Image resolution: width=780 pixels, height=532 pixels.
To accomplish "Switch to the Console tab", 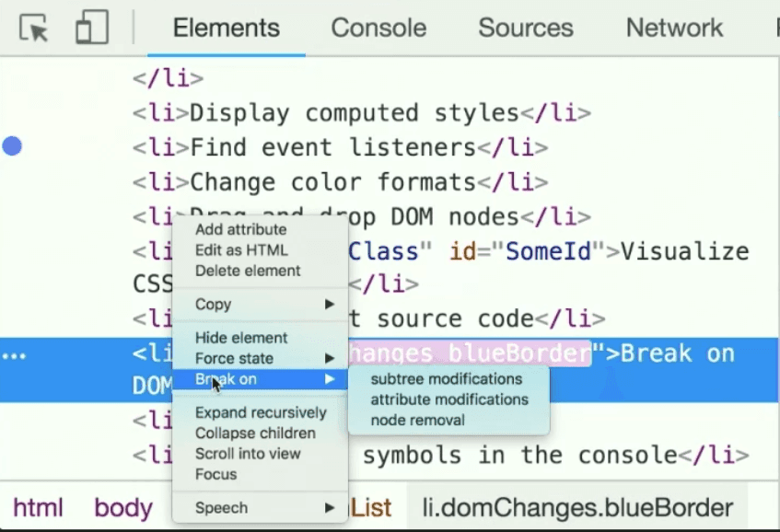I will [x=378, y=28].
